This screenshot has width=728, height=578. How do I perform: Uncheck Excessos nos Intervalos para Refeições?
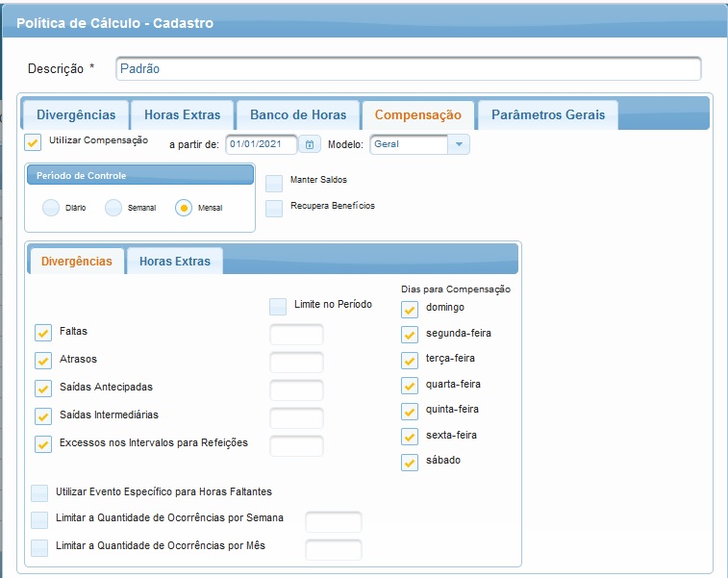pyautogui.click(x=43, y=444)
